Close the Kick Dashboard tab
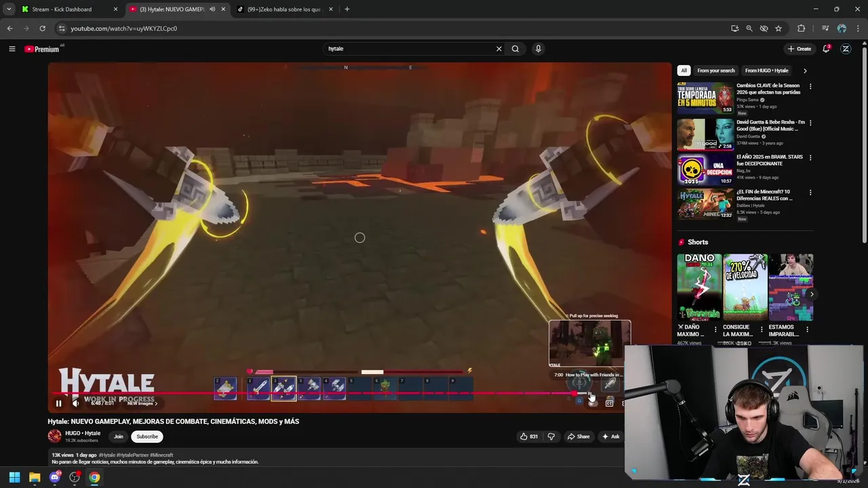868x488 pixels. (115, 9)
